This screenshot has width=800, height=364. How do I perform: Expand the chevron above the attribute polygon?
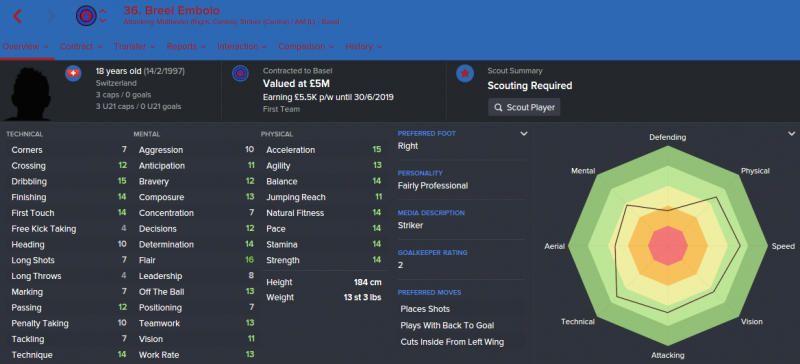coord(791,134)
